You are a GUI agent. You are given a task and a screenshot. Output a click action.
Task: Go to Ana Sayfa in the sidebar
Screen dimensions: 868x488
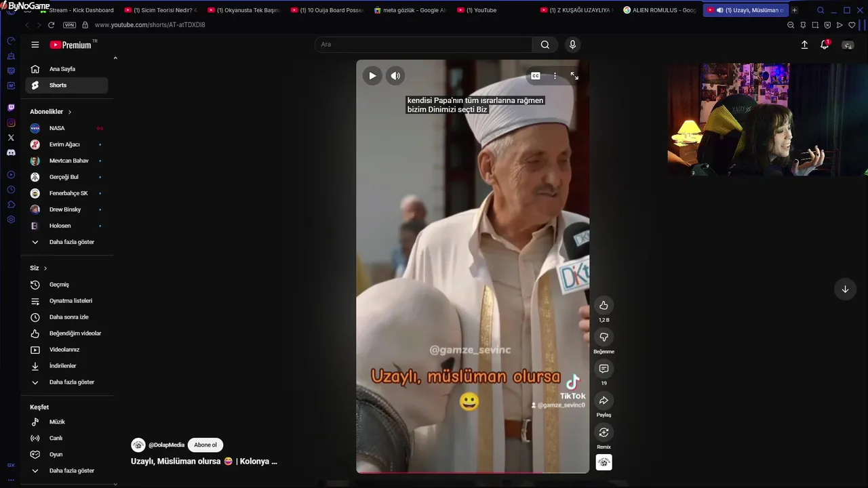[66, 69]
